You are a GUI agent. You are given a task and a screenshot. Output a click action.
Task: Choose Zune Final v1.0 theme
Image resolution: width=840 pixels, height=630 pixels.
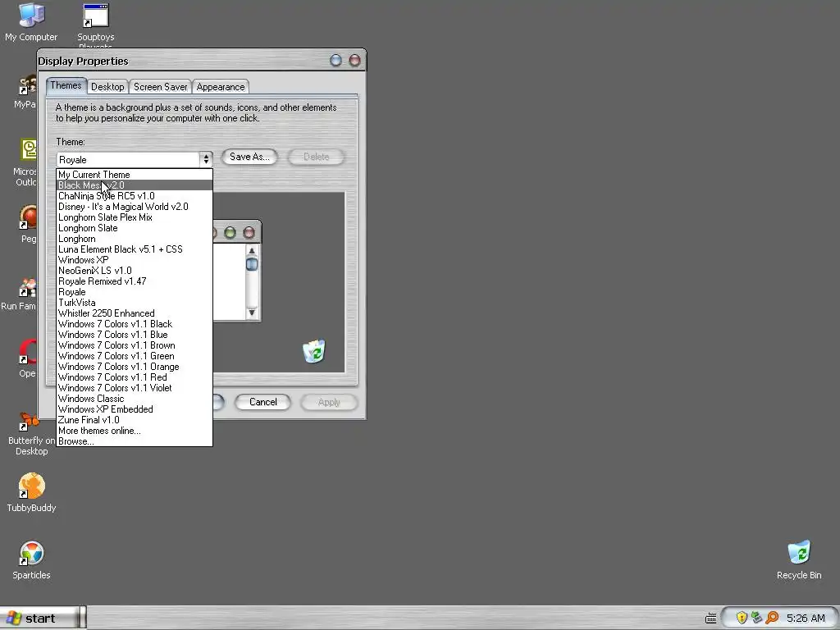coord(135,420)
